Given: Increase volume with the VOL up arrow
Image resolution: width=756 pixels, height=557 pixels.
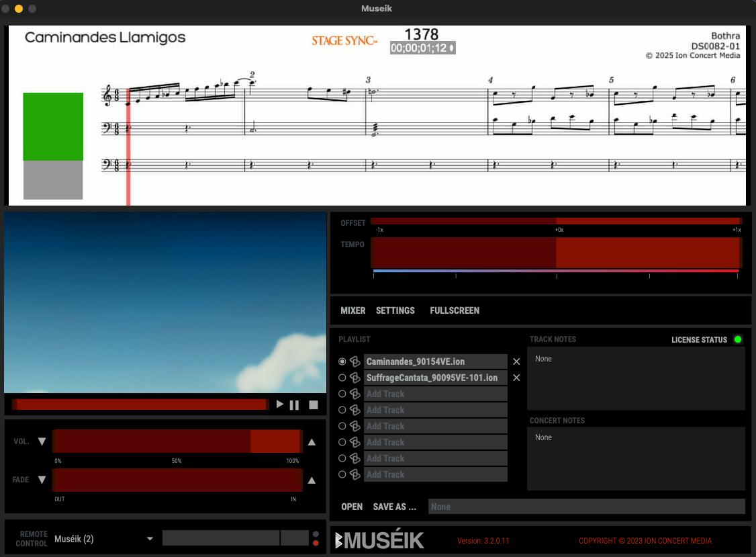Looking at the screenshot, I should (312, 441).
